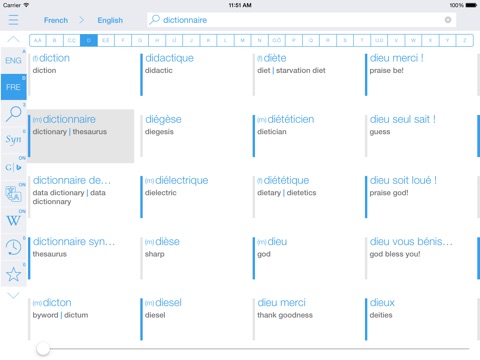Open the hamburger menu icon
The height and width of the screenshot is (360, 480).
coord(13,20)
